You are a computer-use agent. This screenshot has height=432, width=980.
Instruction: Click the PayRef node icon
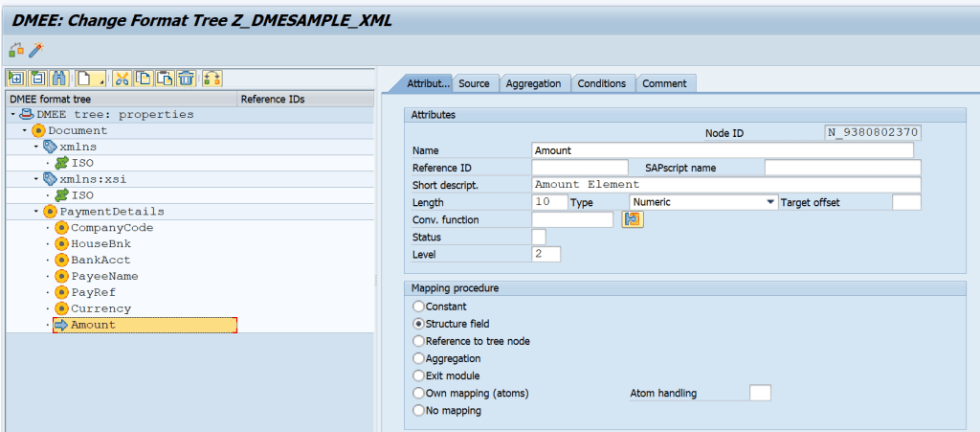[61, 292]
